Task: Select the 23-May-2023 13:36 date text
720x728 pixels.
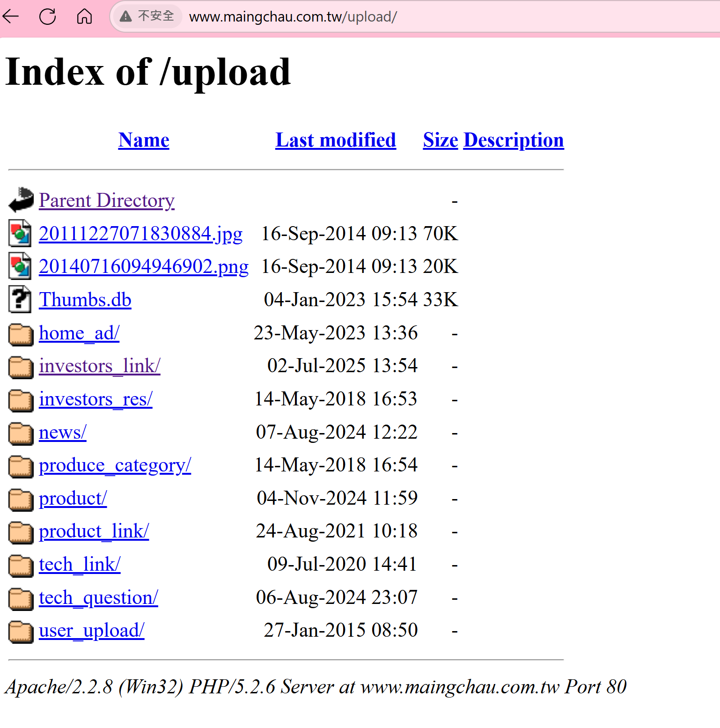Action: (336, 333)
